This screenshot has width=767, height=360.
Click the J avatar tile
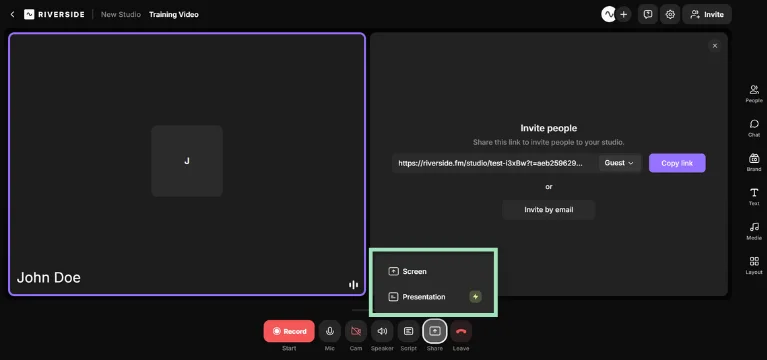click(187, 161)
